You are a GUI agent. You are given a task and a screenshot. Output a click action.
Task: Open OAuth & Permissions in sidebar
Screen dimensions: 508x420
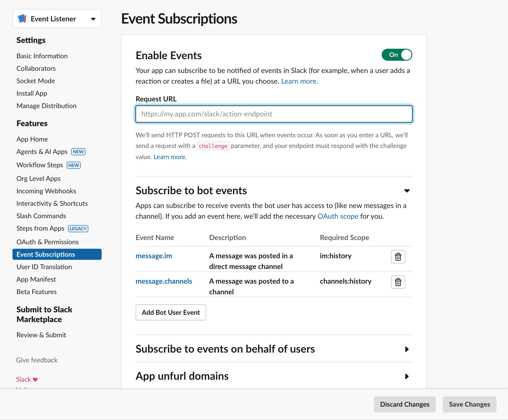47,242
